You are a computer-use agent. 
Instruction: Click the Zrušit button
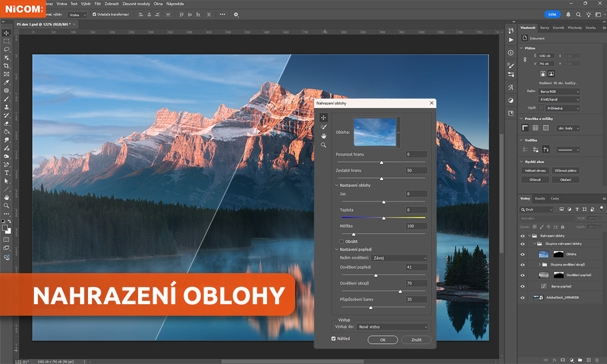[x=416, y=340]
